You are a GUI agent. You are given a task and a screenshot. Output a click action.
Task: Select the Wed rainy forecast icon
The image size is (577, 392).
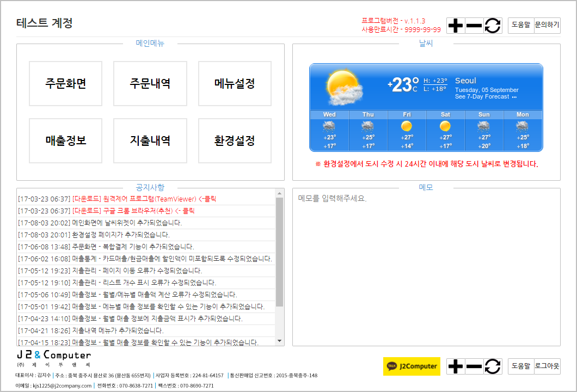[x=329, y=127]
